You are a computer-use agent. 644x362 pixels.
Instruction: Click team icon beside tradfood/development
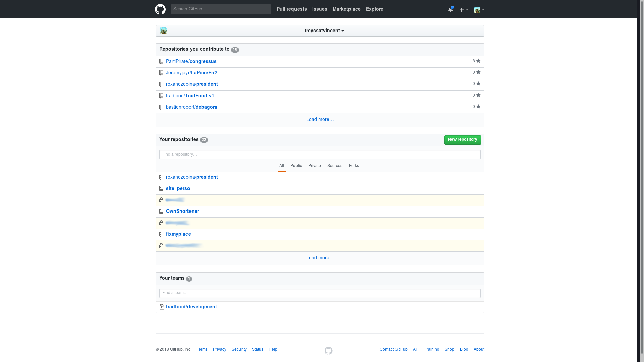pos(162,307)
